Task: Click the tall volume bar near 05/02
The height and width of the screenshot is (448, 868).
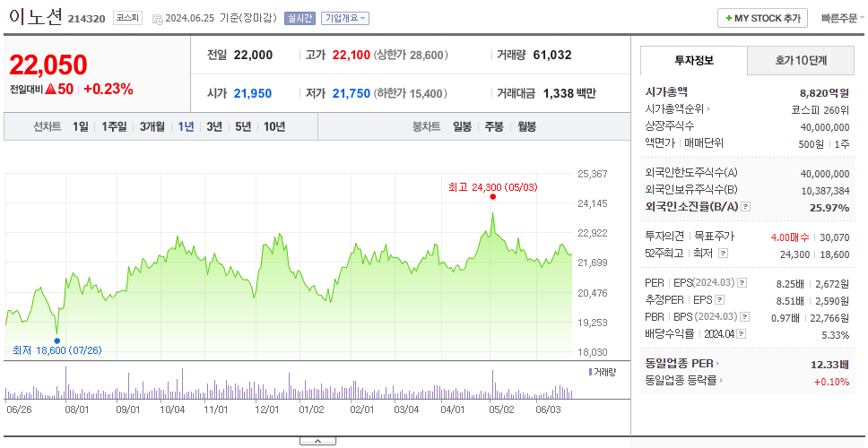Action: [492, 384]
